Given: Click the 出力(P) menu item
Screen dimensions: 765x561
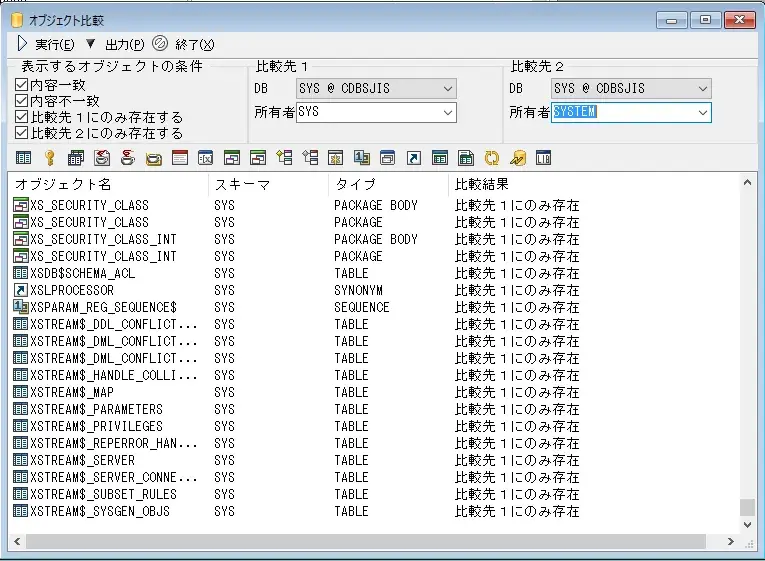Looking at the screenshot, I should pos(115,44).
